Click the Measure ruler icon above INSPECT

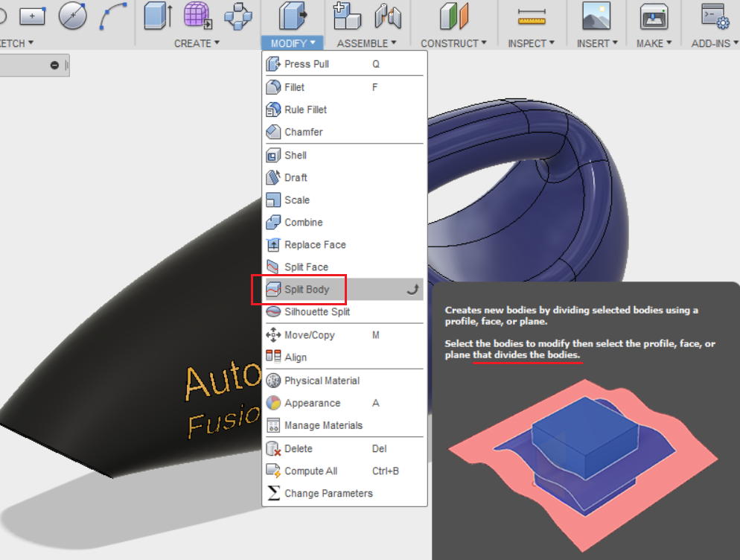click(532, 16)
